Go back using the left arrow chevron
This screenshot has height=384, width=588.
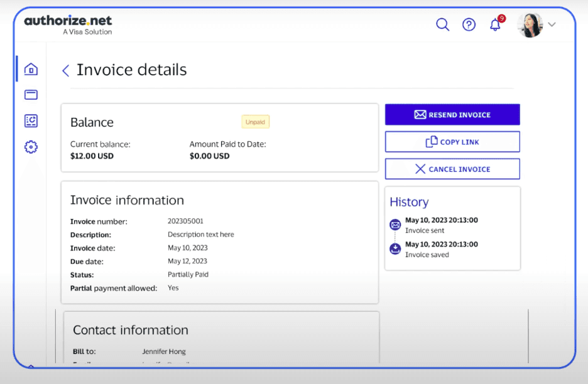65,71
